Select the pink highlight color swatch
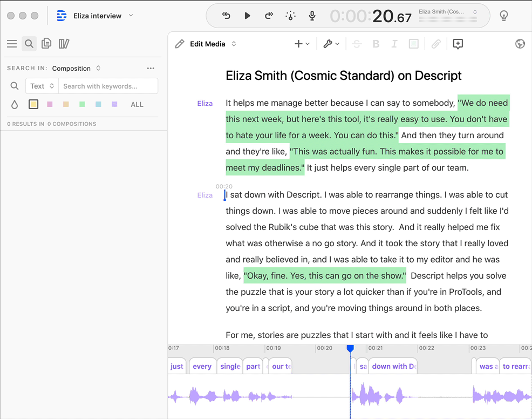Image resolution: width=532 pixels, height=419 pixels. pyautogui.click(x=50, y=104)
